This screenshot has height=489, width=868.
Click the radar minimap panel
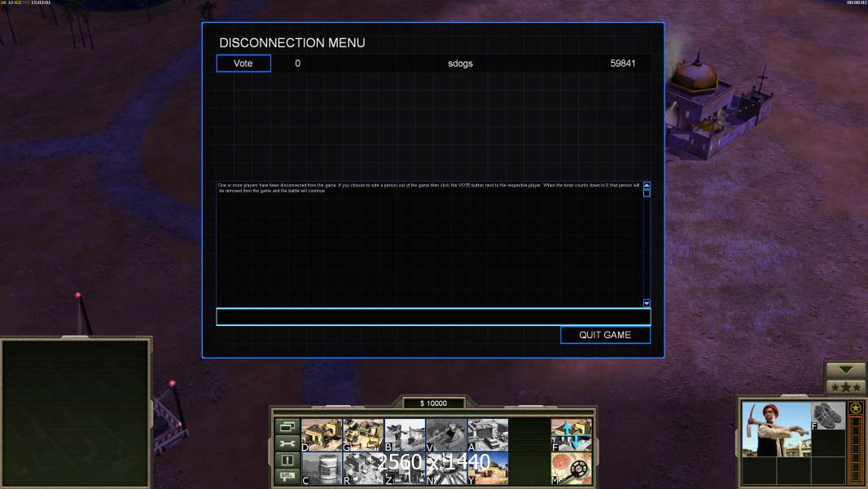(x=75, y=413)
